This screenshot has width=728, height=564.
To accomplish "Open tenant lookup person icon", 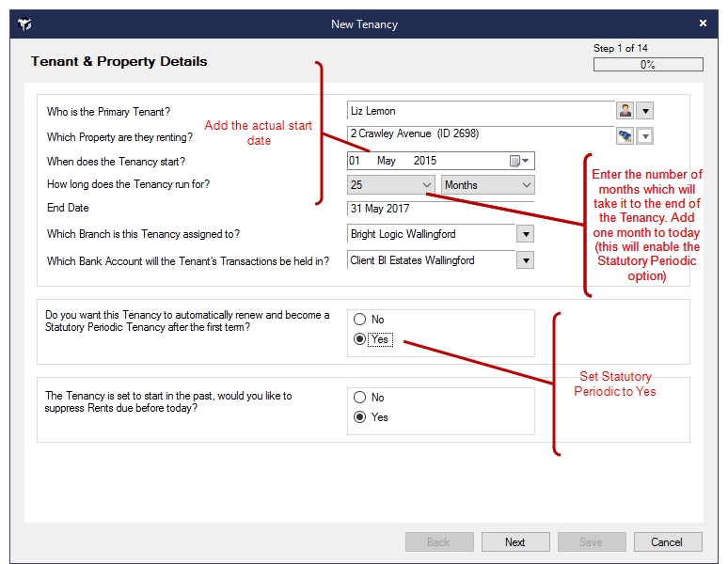I will click(x=625, y=111).
